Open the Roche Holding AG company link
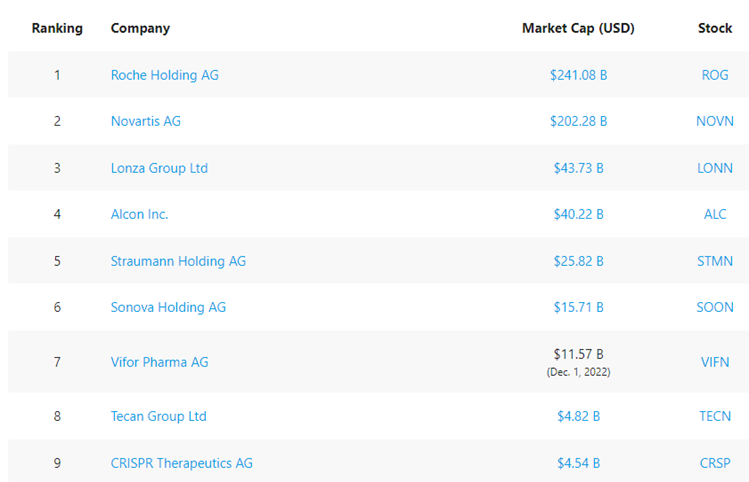Viewport: 749px width, 482px height. coord(164,75)
